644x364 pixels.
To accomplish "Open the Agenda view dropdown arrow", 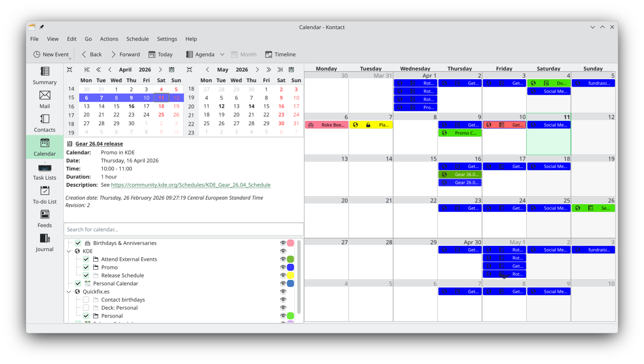I will (x=222, y=54).
